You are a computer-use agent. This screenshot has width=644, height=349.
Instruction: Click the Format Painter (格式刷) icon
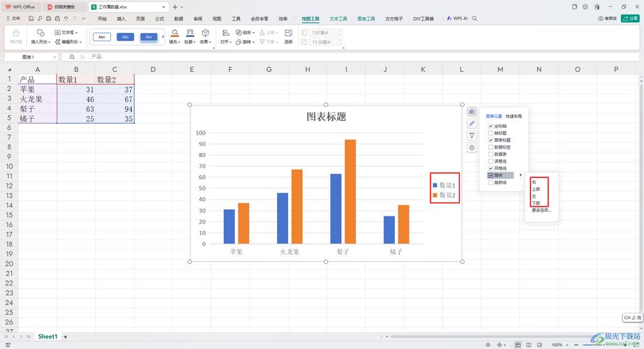pyautogui.click(x=15, y=36)
